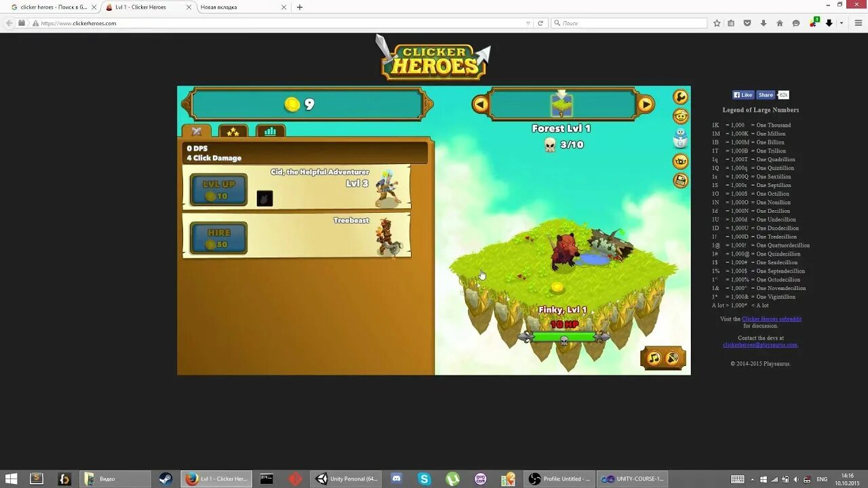Click the floppy disk save icon
Image resolution: width=868 pixels, height=488 pixels.
(680, 180)
